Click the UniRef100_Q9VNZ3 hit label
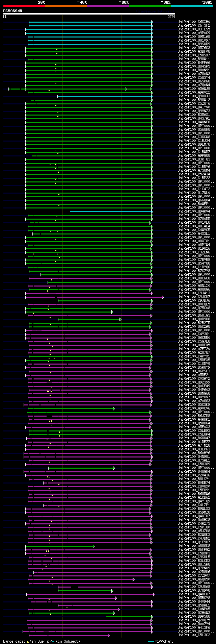This screenshot has width=216, height=644. (x=194, y=111)
